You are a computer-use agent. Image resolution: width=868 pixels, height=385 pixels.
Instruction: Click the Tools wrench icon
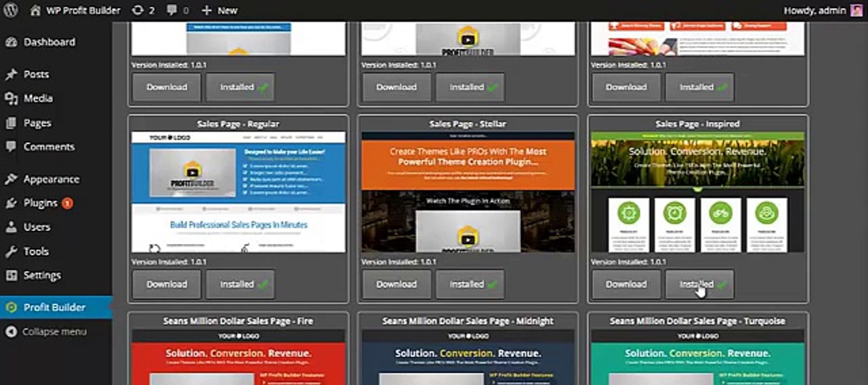point(11,251)
